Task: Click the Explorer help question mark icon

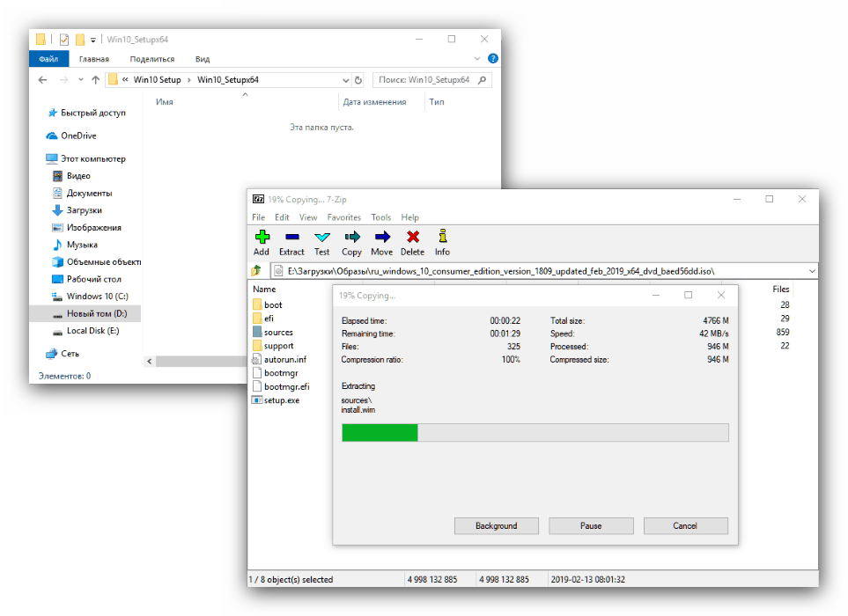Action: click(x=492, y=58)
